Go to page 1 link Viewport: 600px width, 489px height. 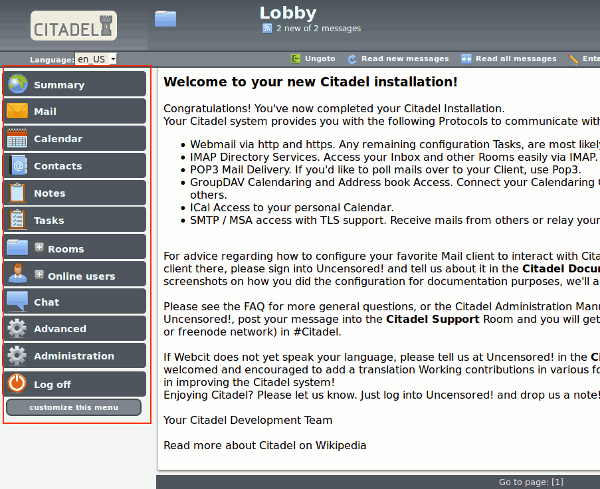[x=558, y=482]
